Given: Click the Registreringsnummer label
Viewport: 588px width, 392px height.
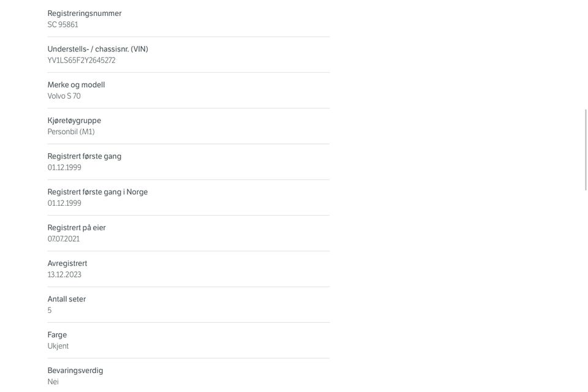Looking at the screenshot, I should (x=85, y=13).
